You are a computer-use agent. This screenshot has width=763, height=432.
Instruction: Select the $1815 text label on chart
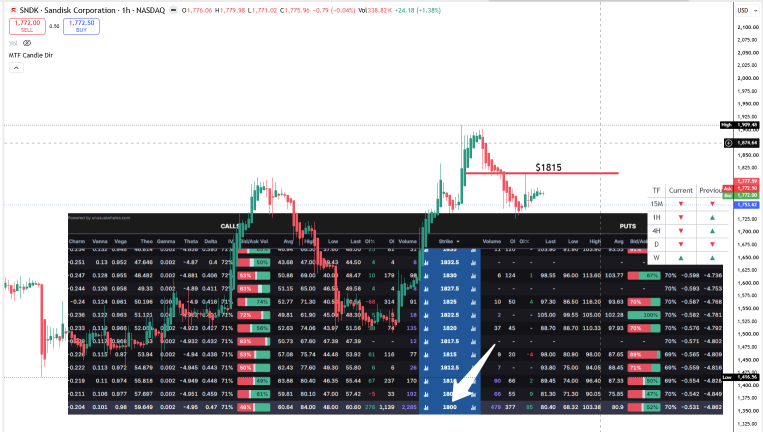548,167
